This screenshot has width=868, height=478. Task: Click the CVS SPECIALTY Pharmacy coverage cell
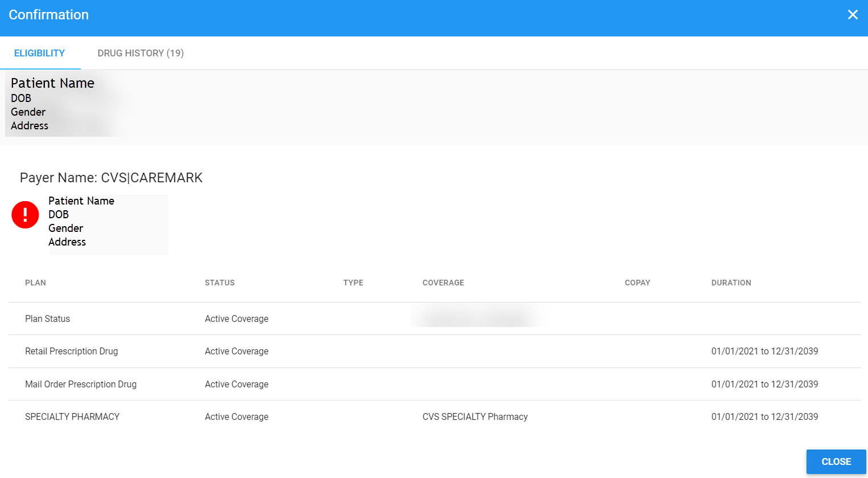pyautogui.click(x=475, y=416)
